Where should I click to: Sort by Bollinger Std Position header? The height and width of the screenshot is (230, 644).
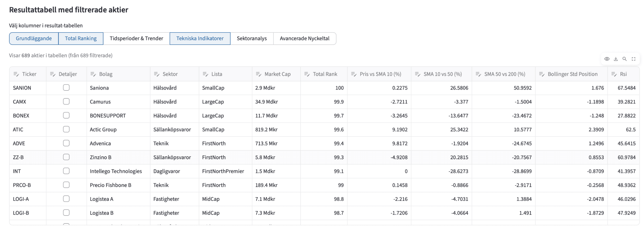[x=572, y=74]
